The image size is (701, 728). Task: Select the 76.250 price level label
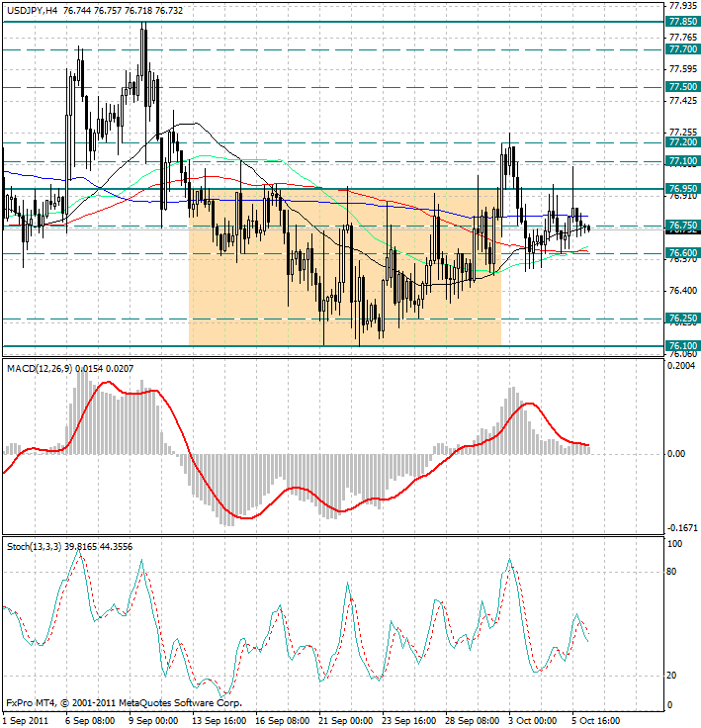[x=683, y=318]
